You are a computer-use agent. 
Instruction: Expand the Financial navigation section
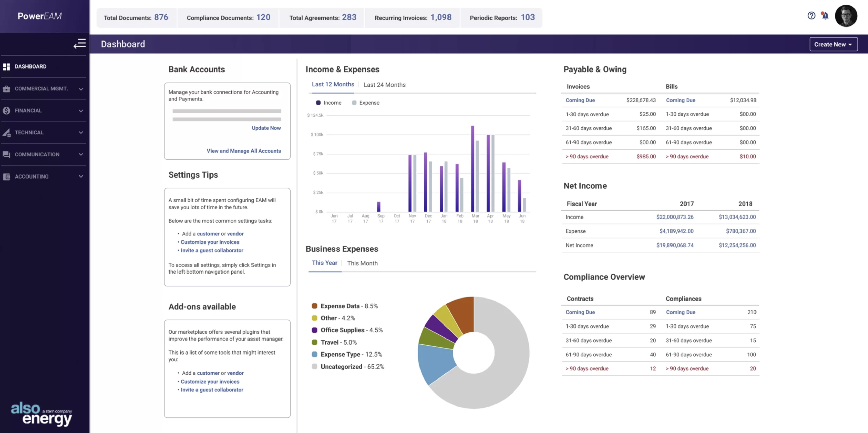pyautogui.click(x=81, y=110)
